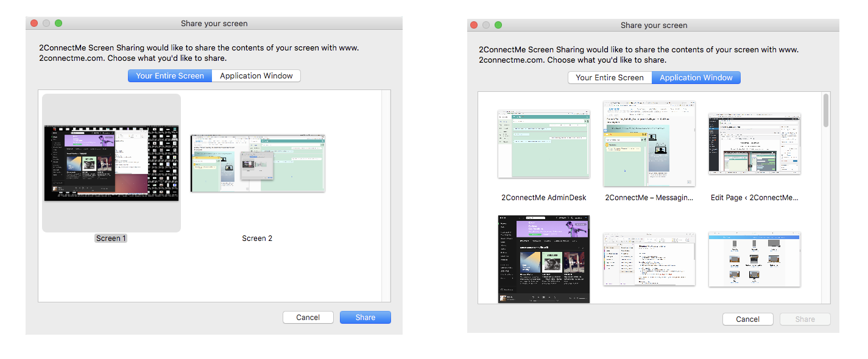868x359 pixels.
Task: Cancel the left sharing dialog
Action: click(308, 317)
